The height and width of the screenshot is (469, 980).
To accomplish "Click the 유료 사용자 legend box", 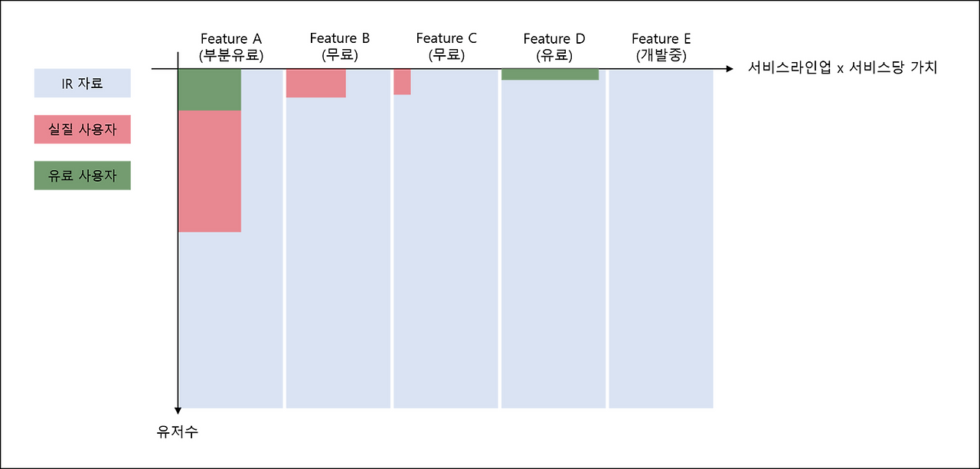I will click(x=82, y=175).
